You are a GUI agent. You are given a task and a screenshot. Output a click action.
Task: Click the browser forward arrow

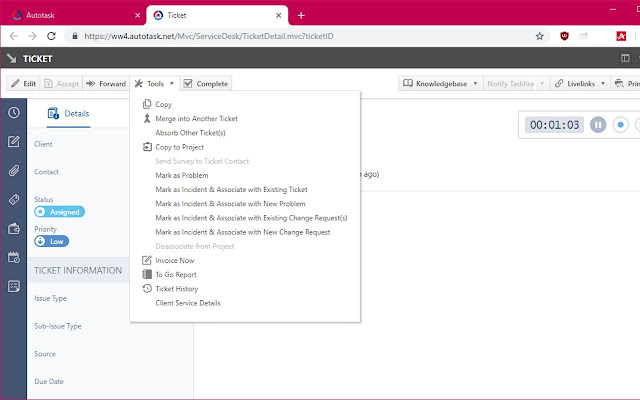[32, 36]
